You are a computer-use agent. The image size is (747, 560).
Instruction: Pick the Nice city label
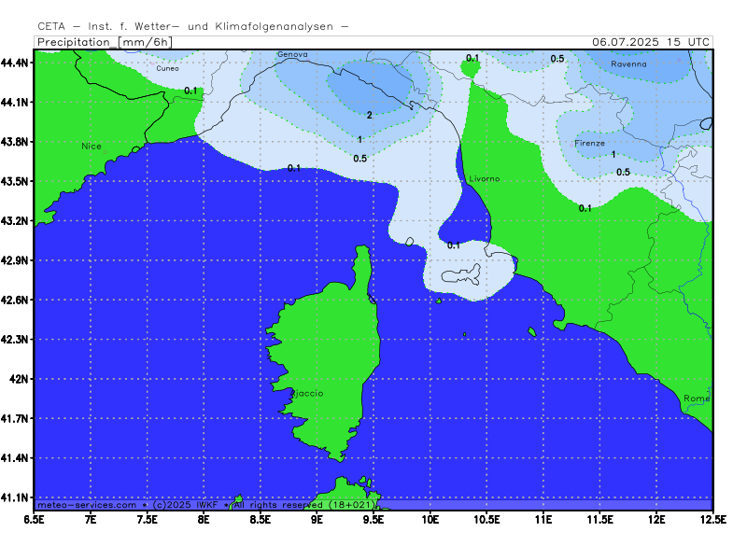point(92,147)
